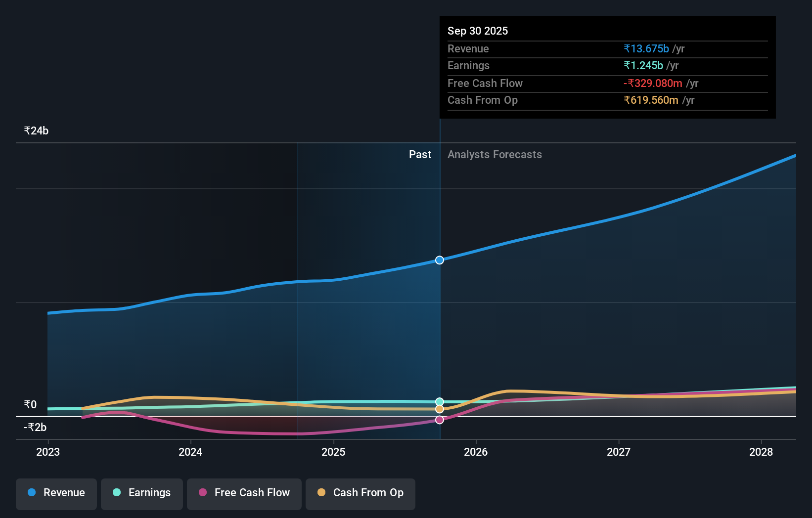Click the ₹24b axis gridline label
The image size is (812, 518).
[36, 130]
